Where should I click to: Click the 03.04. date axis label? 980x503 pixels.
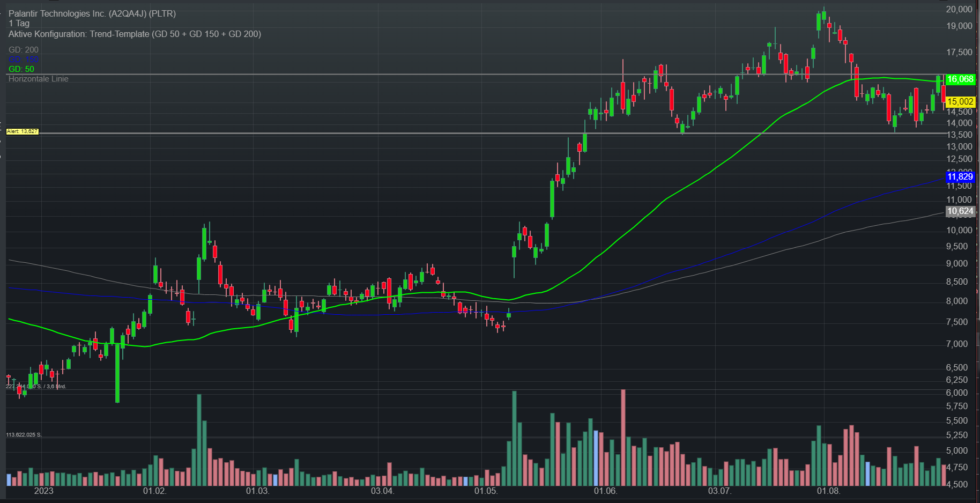click(382, 491)
